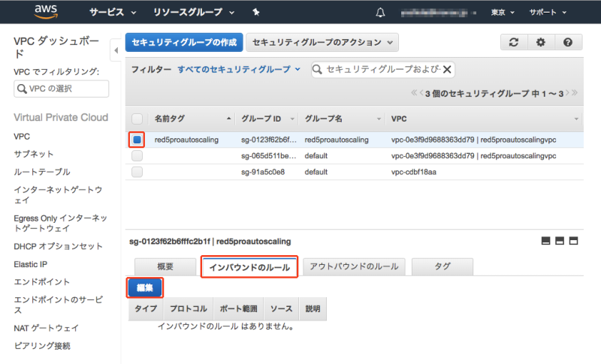Open the notifications bell icon
601x364 pixels.
380,13
